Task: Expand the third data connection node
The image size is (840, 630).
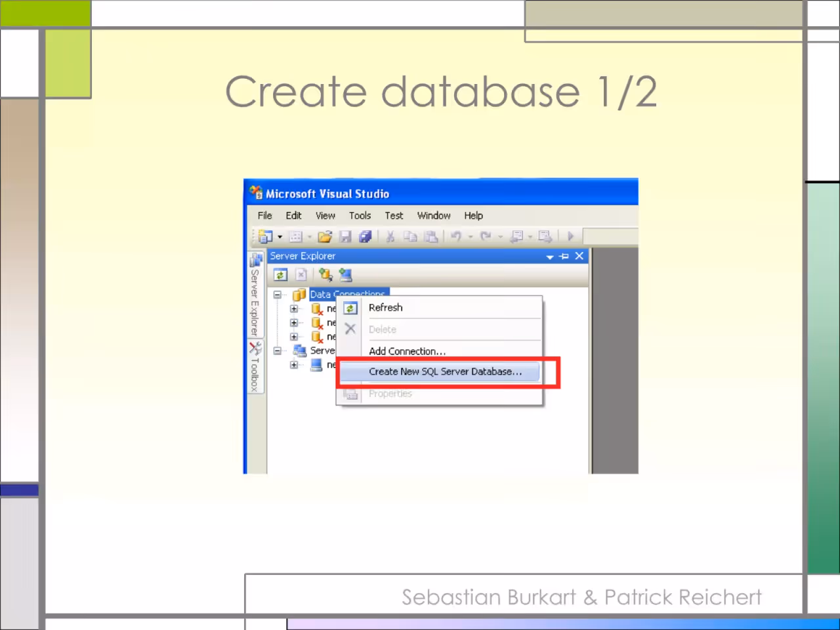Action: pyautogui.click(x=294, y=337)
